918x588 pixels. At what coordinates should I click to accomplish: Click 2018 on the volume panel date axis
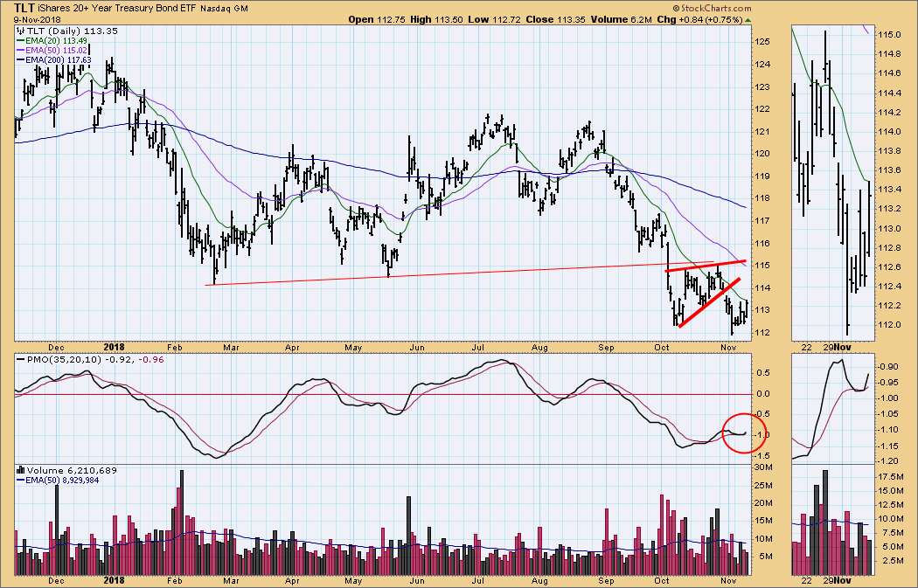115,580
